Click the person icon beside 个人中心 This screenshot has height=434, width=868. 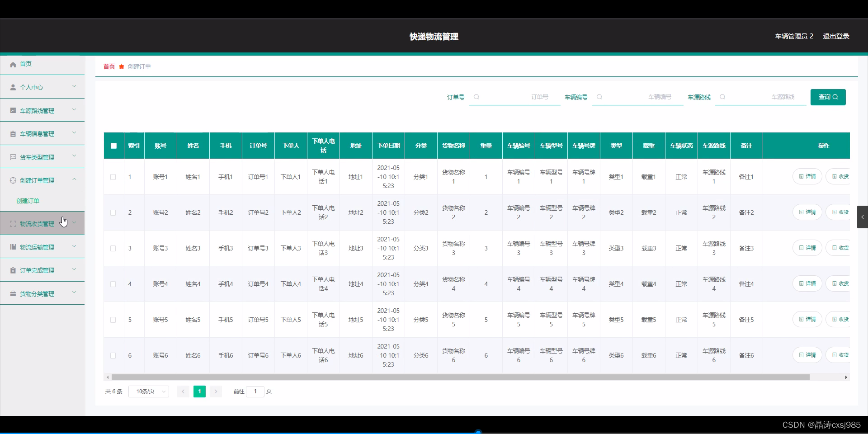(x=13, y=88)
